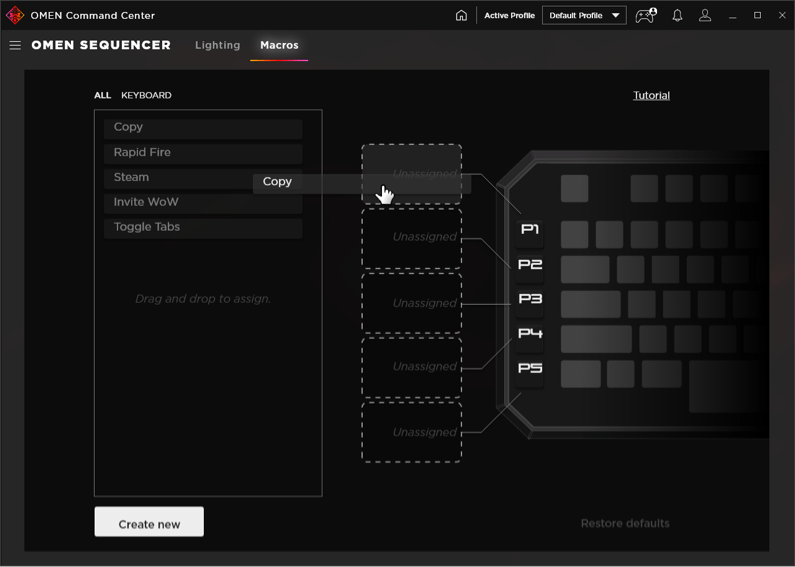Select the Macros tab
The height and width of the screenshot is (567, 795).
279,45
